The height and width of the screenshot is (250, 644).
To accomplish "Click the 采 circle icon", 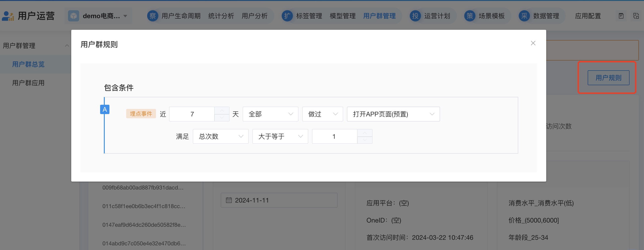I will click(524, 16).
